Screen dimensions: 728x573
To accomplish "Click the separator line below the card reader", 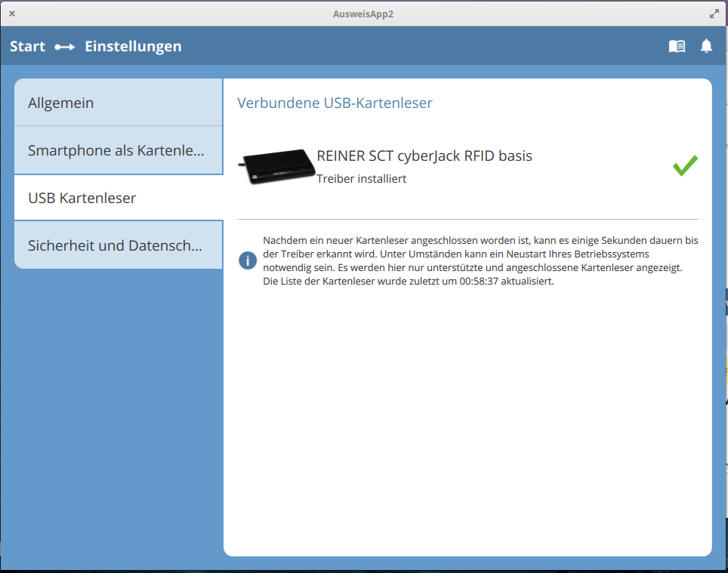I will (467, 219).
